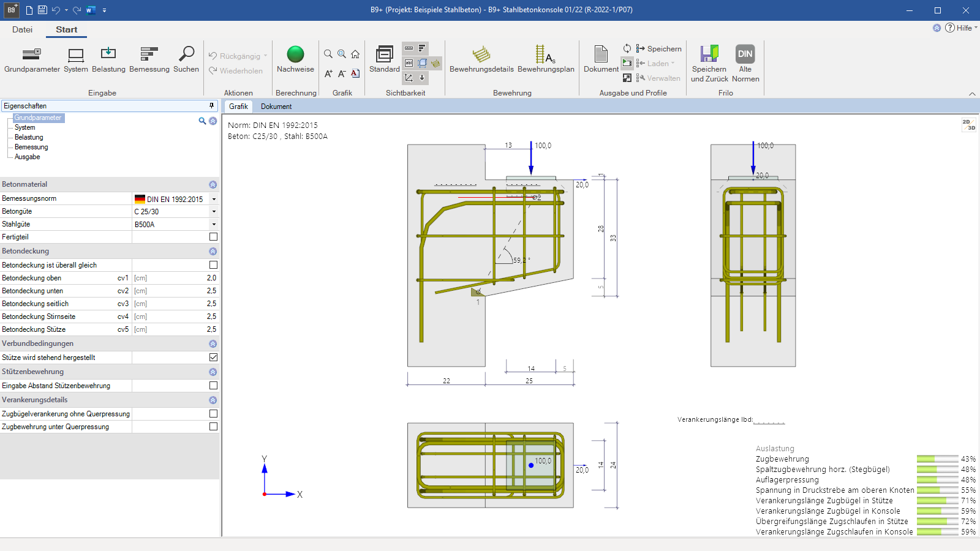Toggle coordinate axes visibility icon
This screenshot has width=980, height=551.
(x=409, y=78)
